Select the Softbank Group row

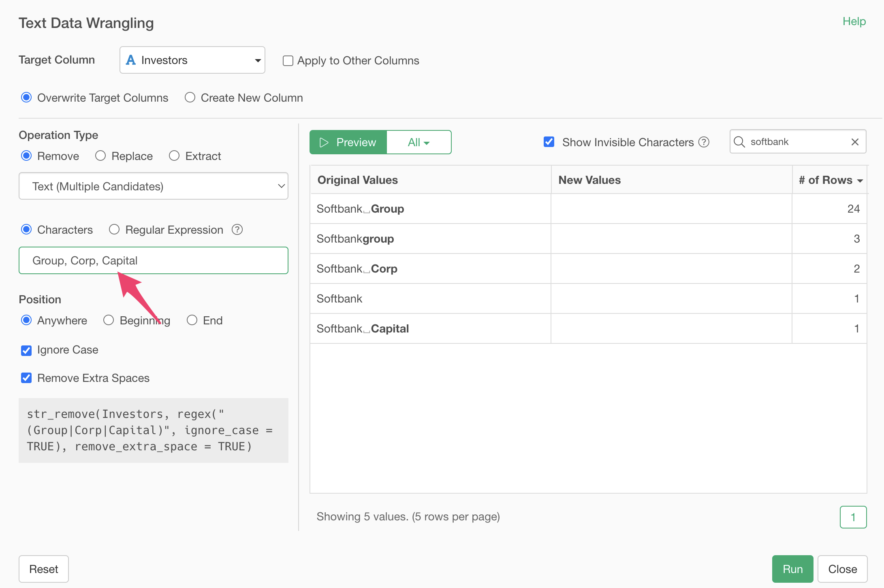click(x=588, y=209)
